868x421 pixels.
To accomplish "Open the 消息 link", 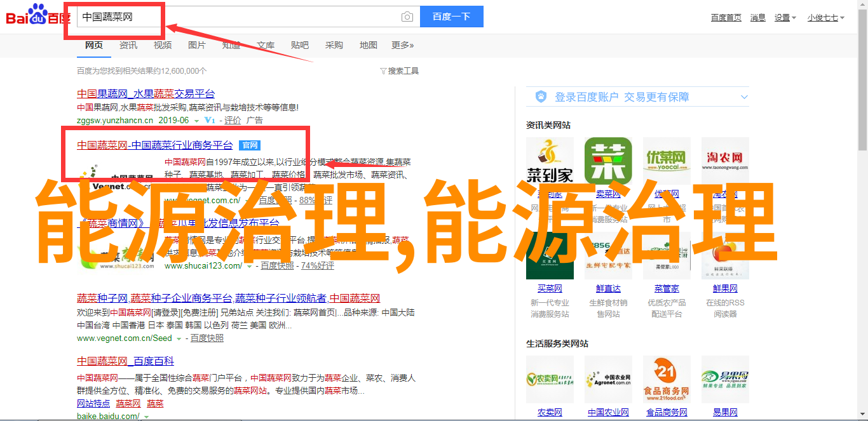I will pos(758,18).
